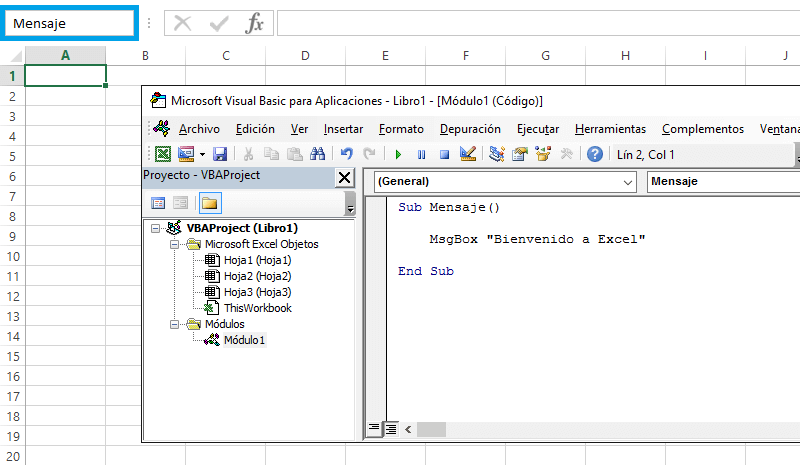The image size is (800, 465).
Task: Open the Insertar menu
Action: [343, 129]
